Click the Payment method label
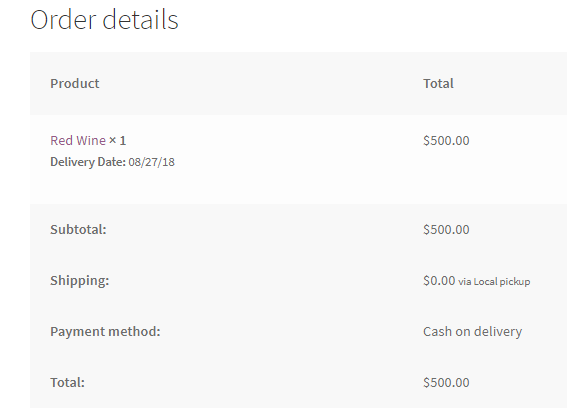 tap(105, 332)
